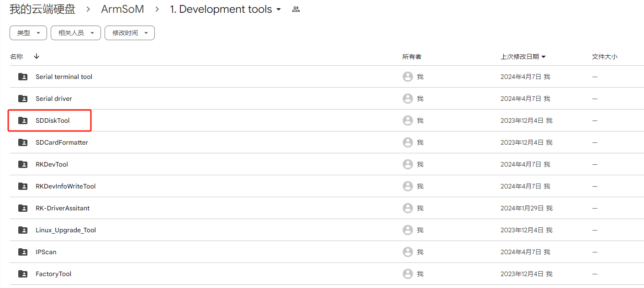Expand the 修改时间 filter dropdown

[129, 32]
